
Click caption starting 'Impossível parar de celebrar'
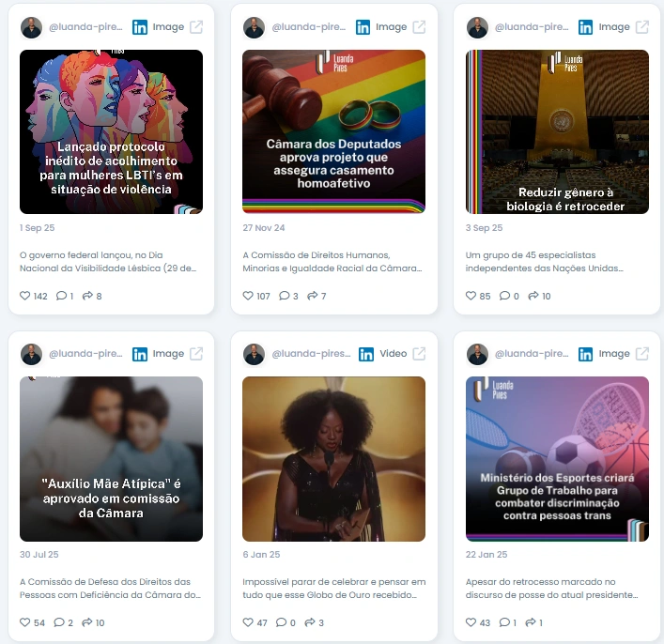[333, 588]
